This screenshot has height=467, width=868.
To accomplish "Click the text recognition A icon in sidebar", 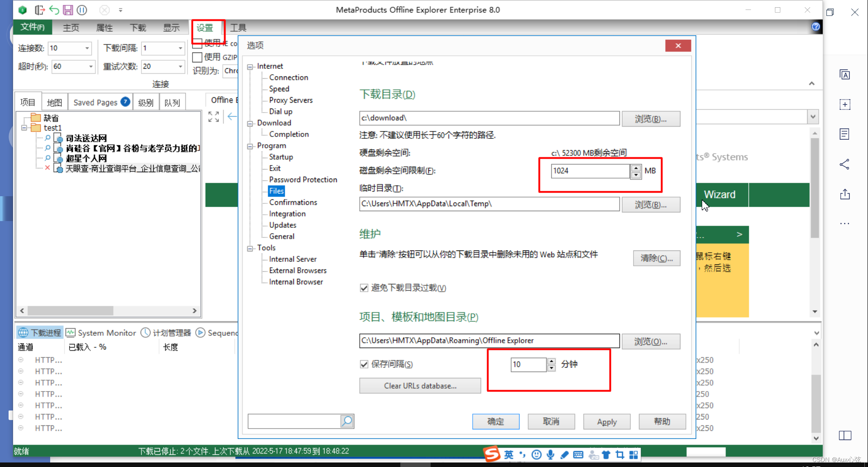I will (x=845, y=75).
